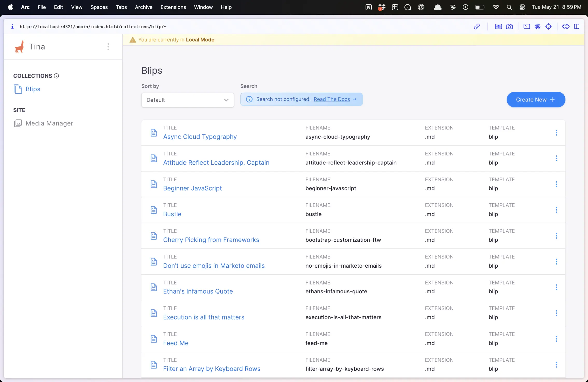The height and width of the screenshot is (382, 588).
Task: Open the Archive menu
Action: point(143,7)
